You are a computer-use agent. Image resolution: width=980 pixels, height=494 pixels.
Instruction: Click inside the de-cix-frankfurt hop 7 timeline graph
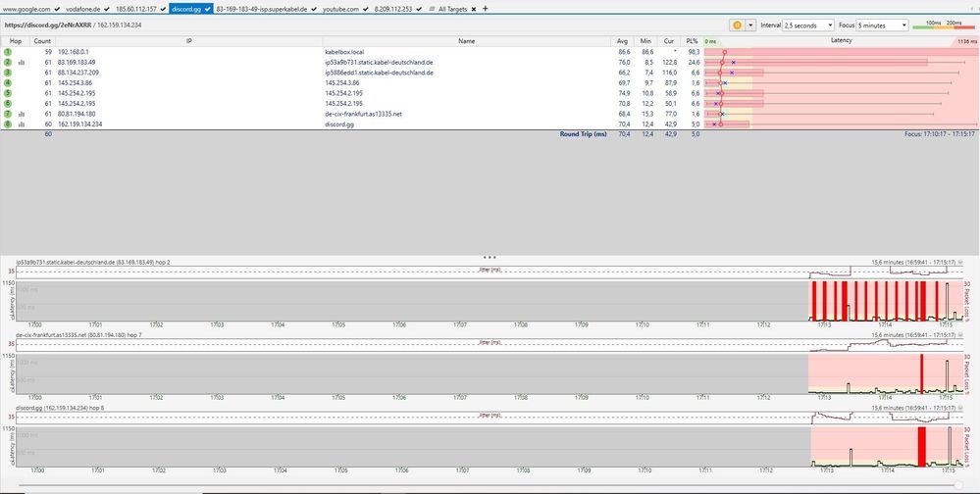pyautogui.click(x=490, y=373)
